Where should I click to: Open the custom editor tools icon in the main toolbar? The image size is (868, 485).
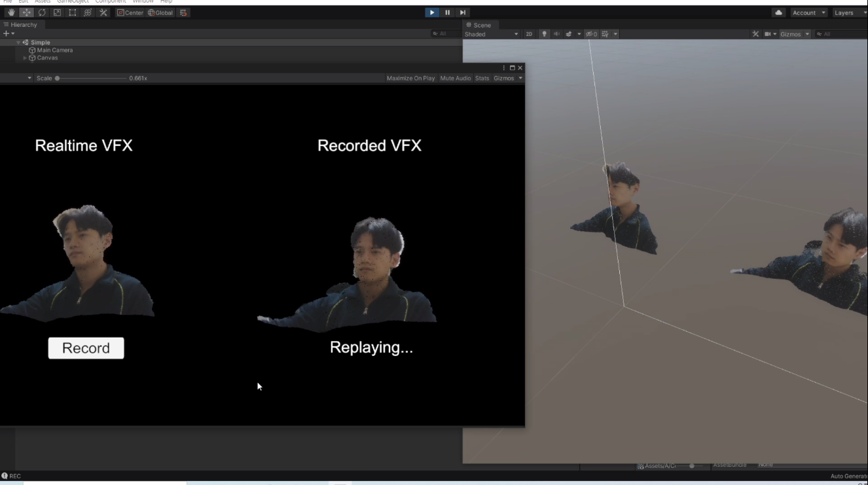tap(103, 12)
